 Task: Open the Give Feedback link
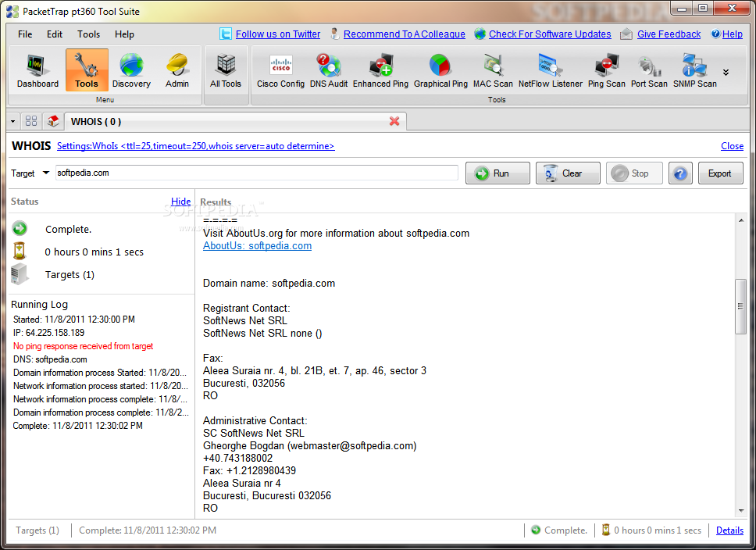click(669, 34)
